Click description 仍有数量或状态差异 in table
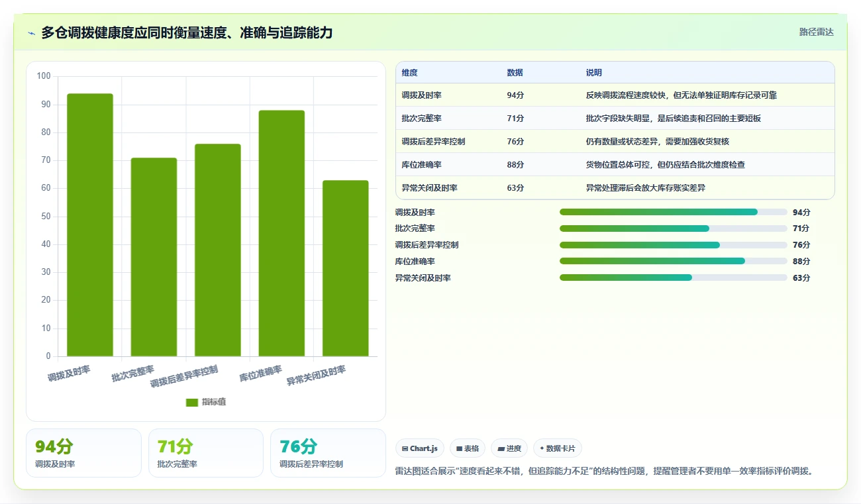The height and width of the screenshot is (504, 861). click(x=658, y=142)
